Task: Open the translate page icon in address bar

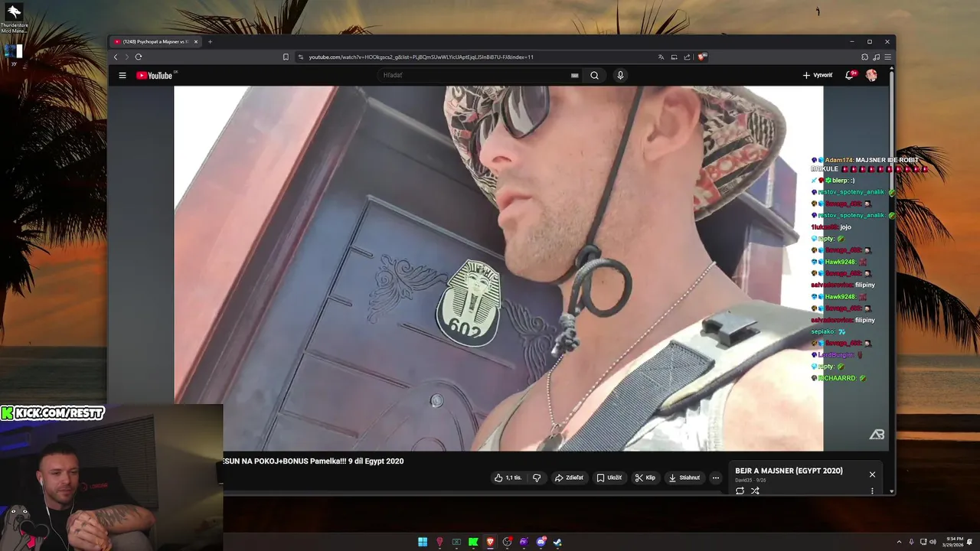Action: pos(661,57)
